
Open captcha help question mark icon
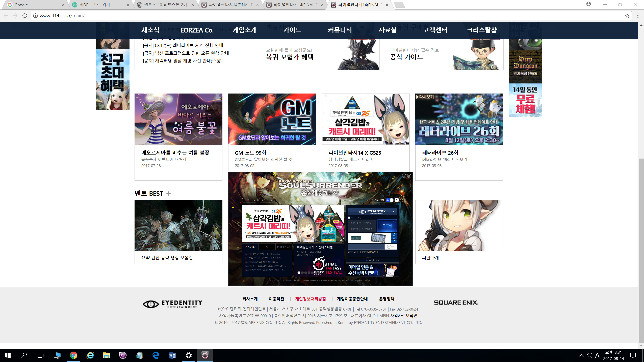(394, 241)
